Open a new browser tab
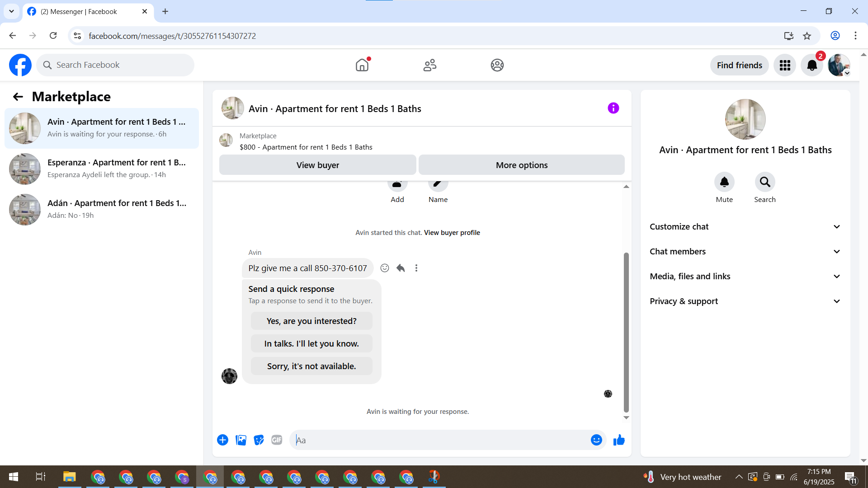The width and height of the screenshot is (868, 488). [165, 11]
